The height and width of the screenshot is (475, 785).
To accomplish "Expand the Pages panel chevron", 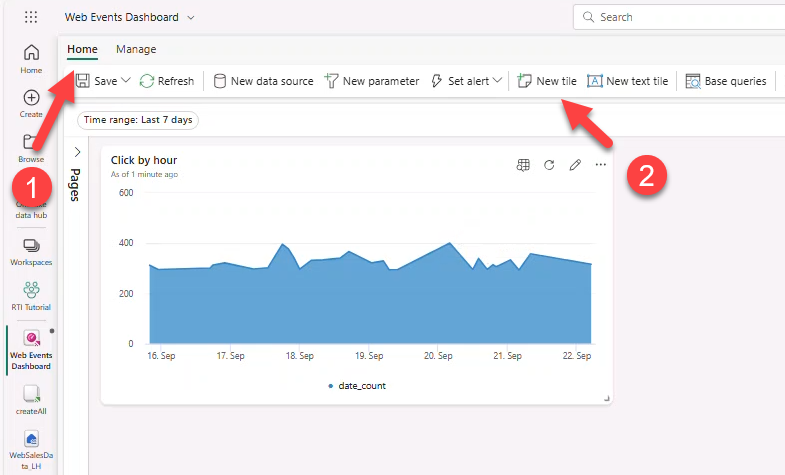I will (x=77, y=152).
